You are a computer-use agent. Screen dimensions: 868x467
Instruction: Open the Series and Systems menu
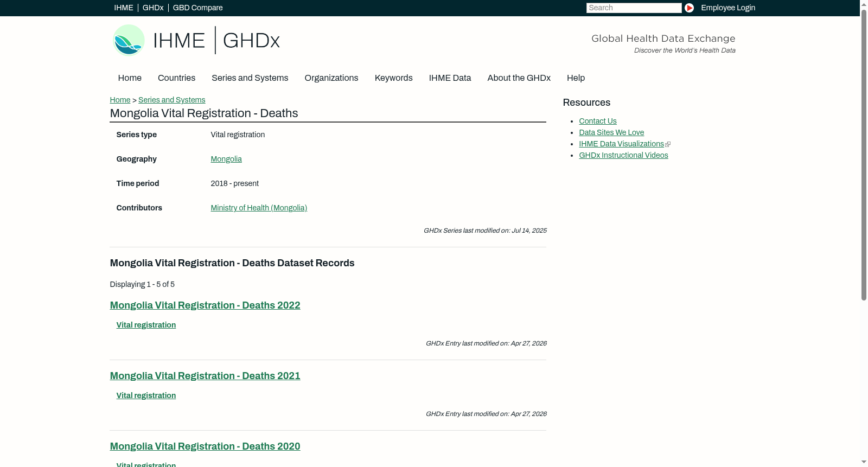tap(250, 78)
